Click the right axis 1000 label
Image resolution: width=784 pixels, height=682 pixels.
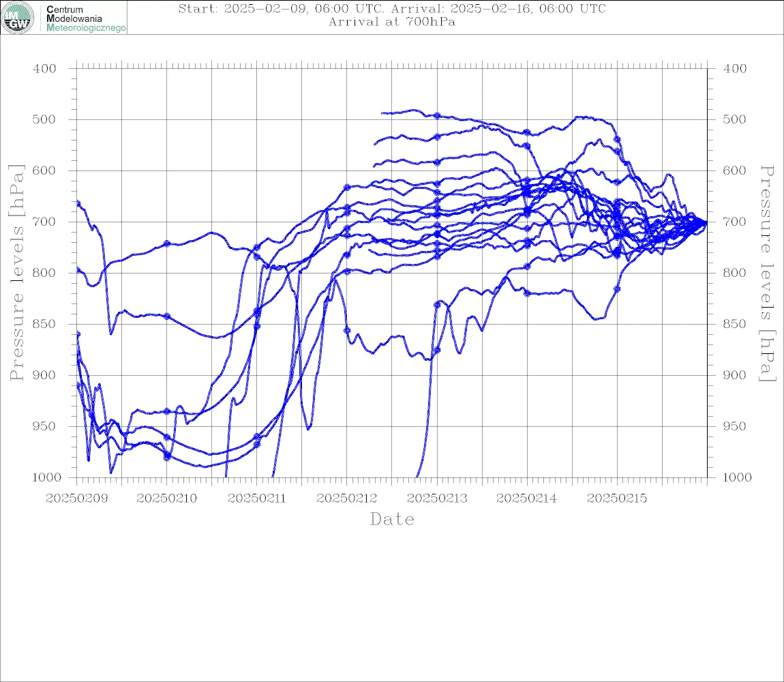[x=738, y=477]
